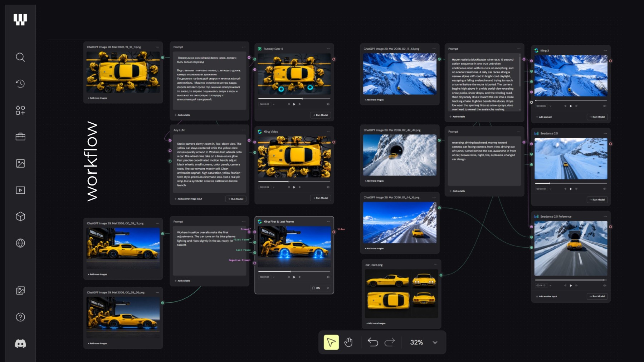Open the 32% zoom level dropdown
The height and width of the screenshot is (362, 644).
point(424,342)
